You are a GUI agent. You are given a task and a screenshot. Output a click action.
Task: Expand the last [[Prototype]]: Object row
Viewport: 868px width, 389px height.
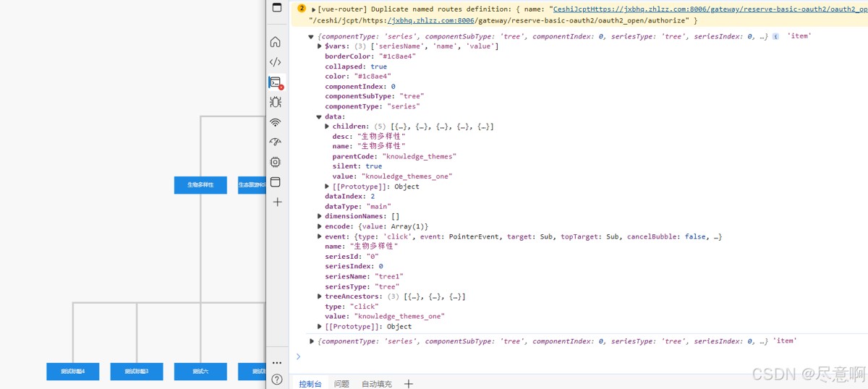[x=320, y=327]
